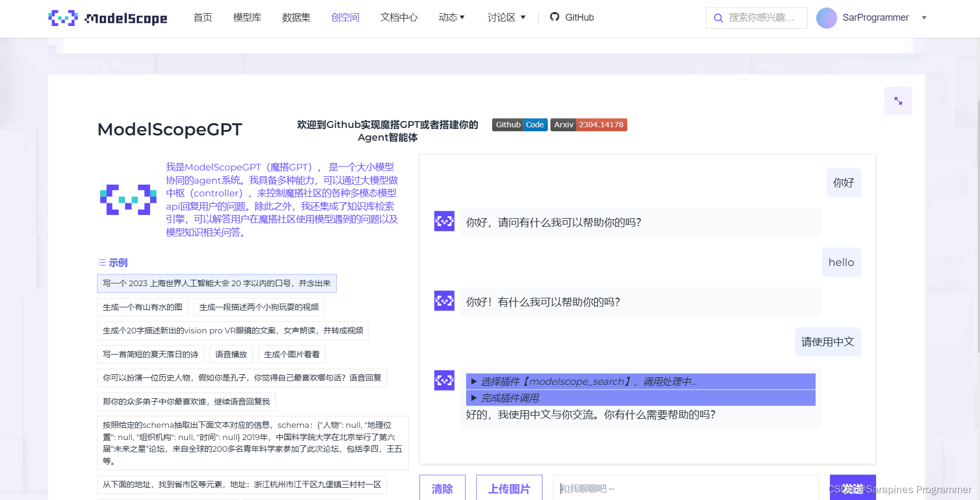Image resolution: width=980 pixels, height=500 pixels.
Task: Select the 语音播放 example prompt
Action: (231, 354)
